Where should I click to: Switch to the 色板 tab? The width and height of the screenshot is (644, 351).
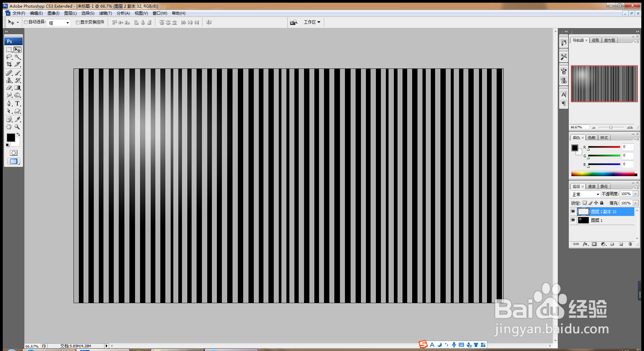point(591,138)
